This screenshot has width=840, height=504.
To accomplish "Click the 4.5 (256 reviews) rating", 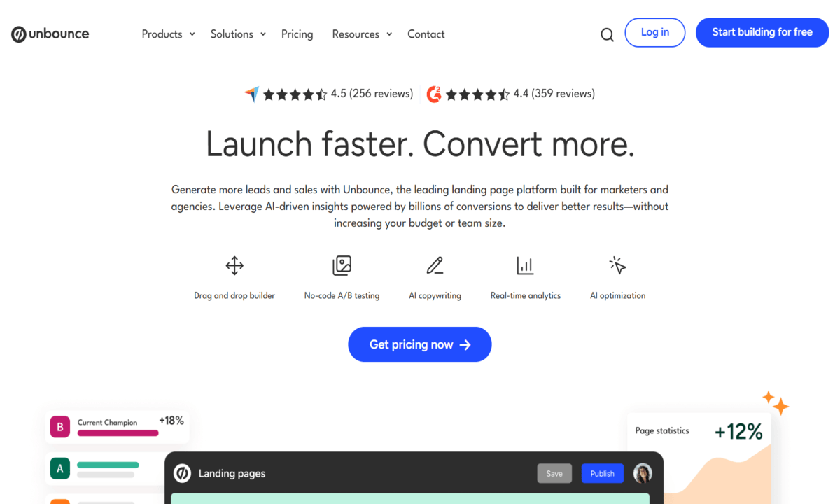I will (372, 94).
